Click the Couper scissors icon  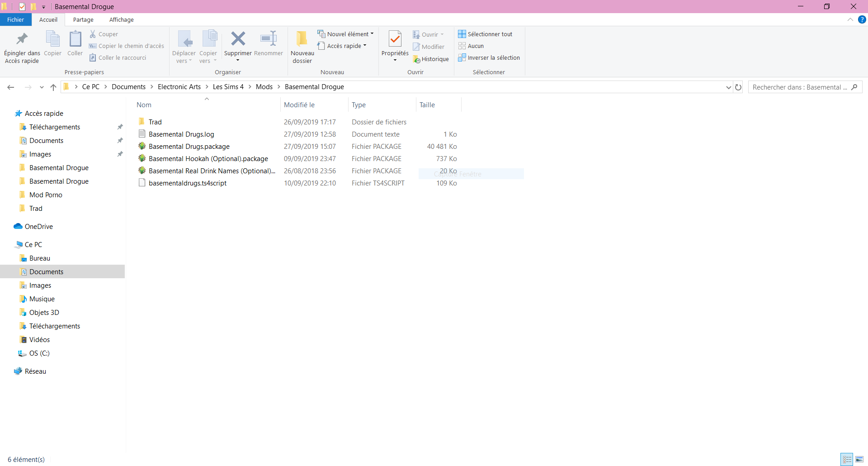click(93, 34)
